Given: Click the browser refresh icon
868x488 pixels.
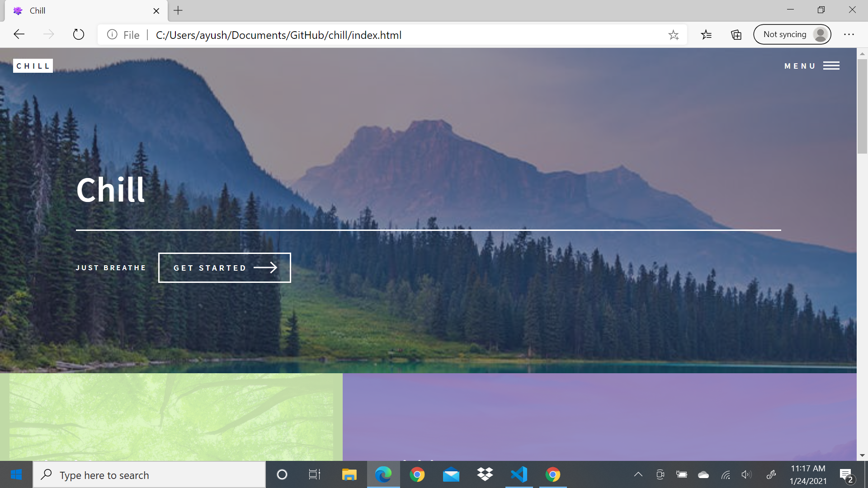Looking at the screenshot, I should point(79,35).
